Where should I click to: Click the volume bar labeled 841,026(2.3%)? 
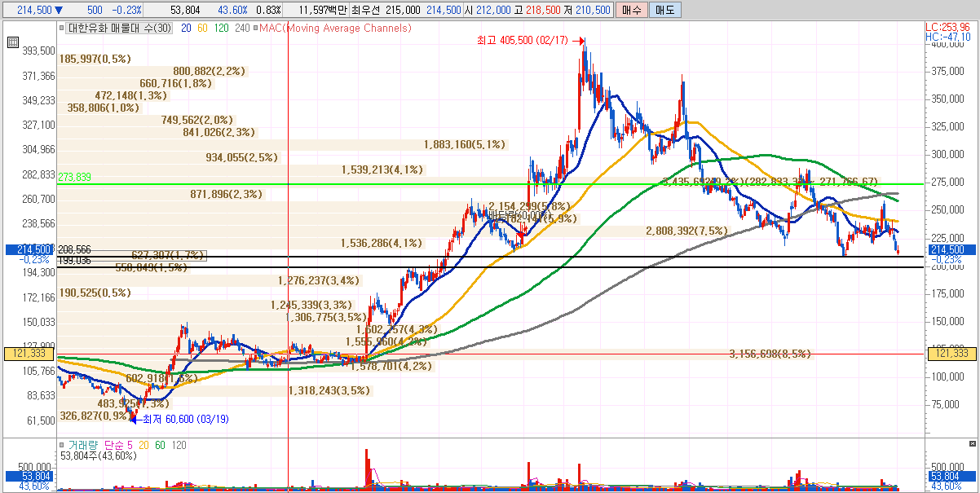pos(219,132)
